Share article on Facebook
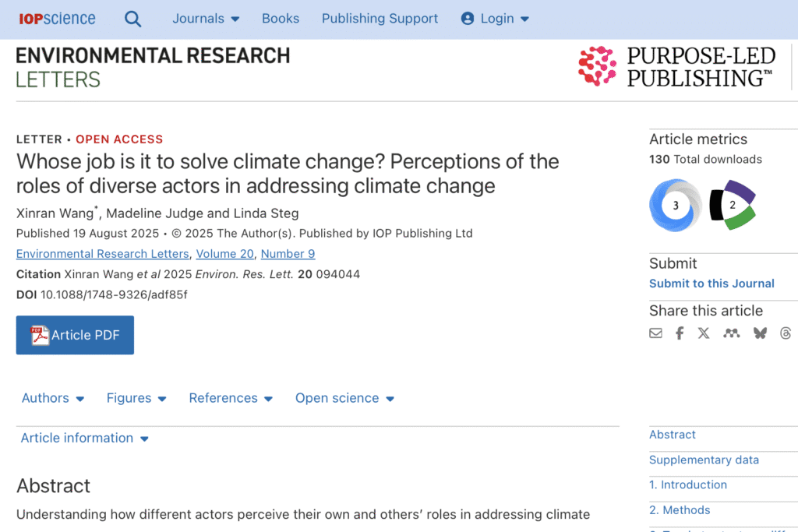The image size is (798, 532). [680, 333]
